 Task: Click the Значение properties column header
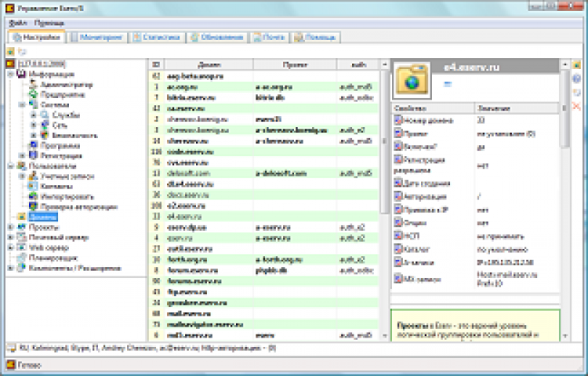tap(517, 108)
